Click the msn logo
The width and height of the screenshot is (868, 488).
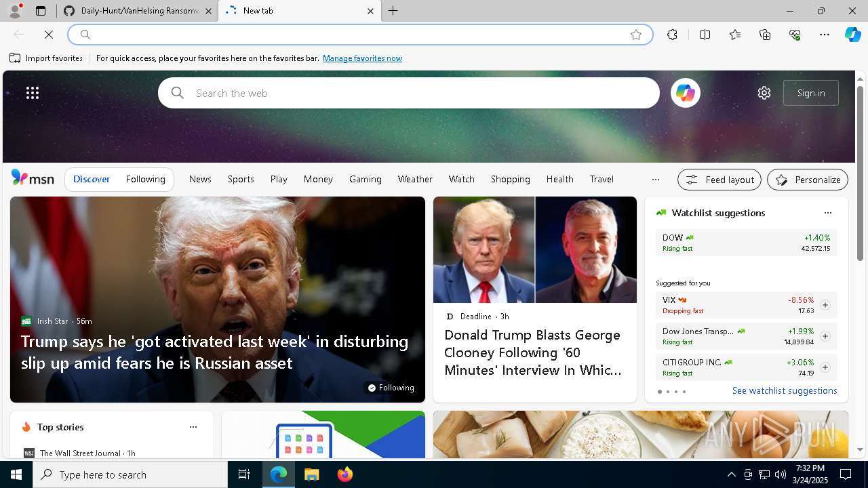point(33,178)
